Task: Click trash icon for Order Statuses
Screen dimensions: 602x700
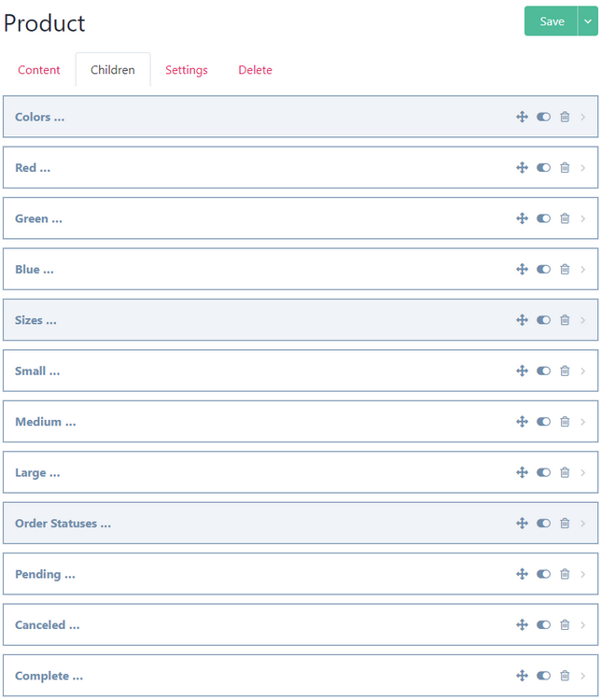Action: pos(565,524)
